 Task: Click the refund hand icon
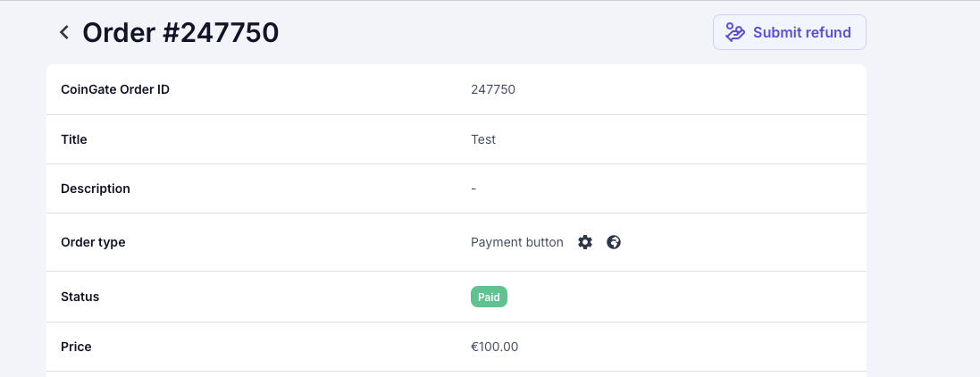point(735,32)
